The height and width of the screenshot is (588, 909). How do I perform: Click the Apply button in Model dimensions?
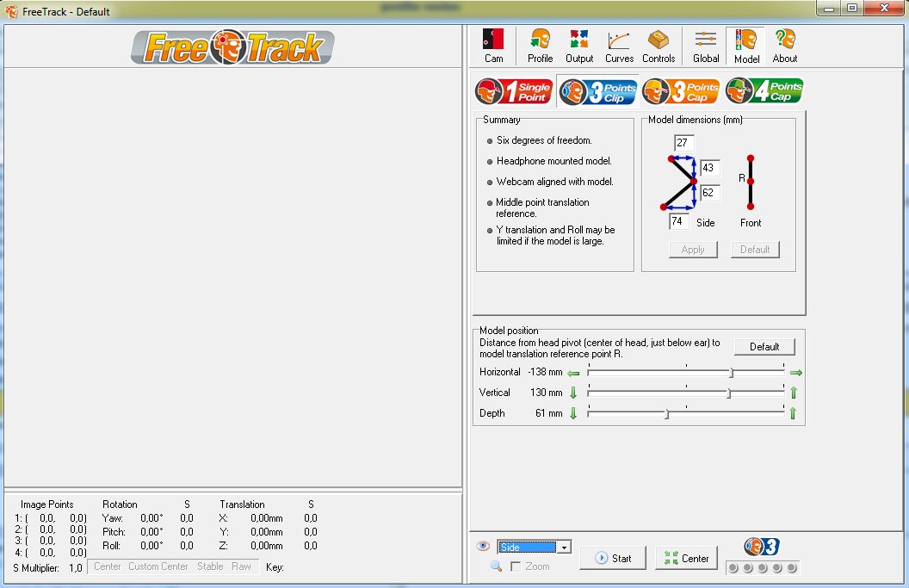[693, 250]
